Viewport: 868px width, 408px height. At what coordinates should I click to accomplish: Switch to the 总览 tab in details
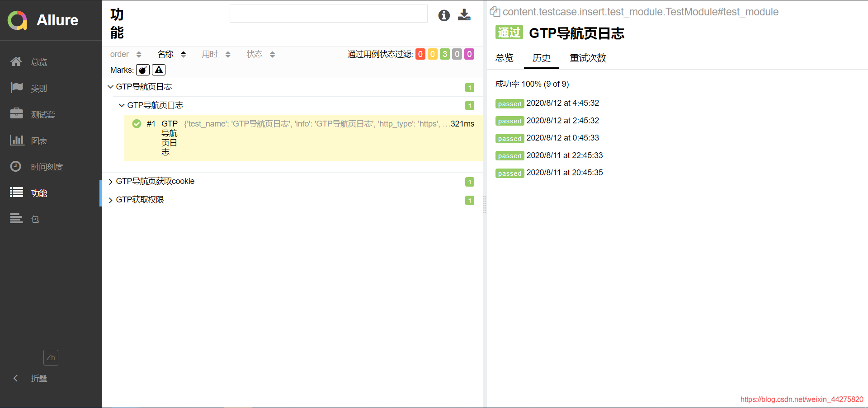pyautogui.click(x=505, y=58)
